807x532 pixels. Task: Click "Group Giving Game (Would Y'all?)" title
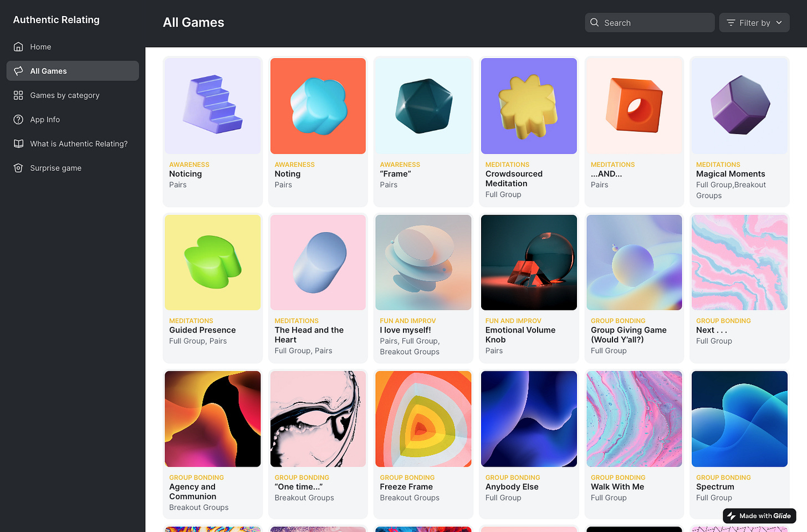629,335
